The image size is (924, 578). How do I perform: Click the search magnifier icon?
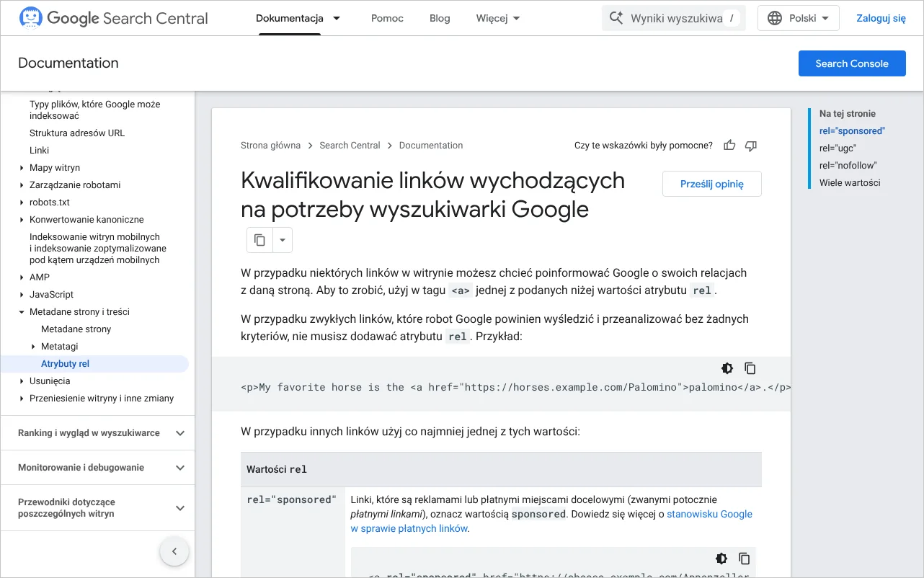(x=616, y=18)
